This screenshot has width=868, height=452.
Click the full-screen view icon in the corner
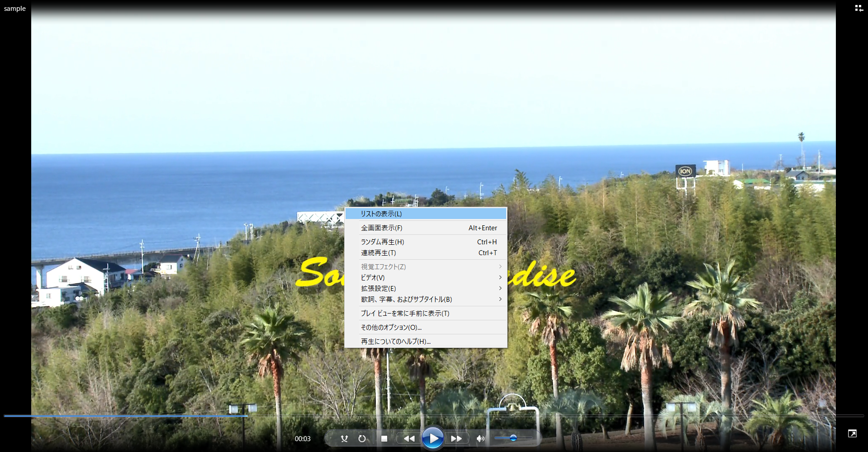tap(852, 433)
